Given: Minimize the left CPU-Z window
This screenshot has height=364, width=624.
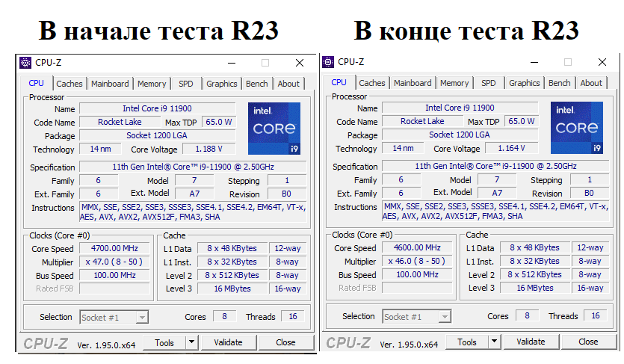Looking at the screenshot, I should pos(232,63).
